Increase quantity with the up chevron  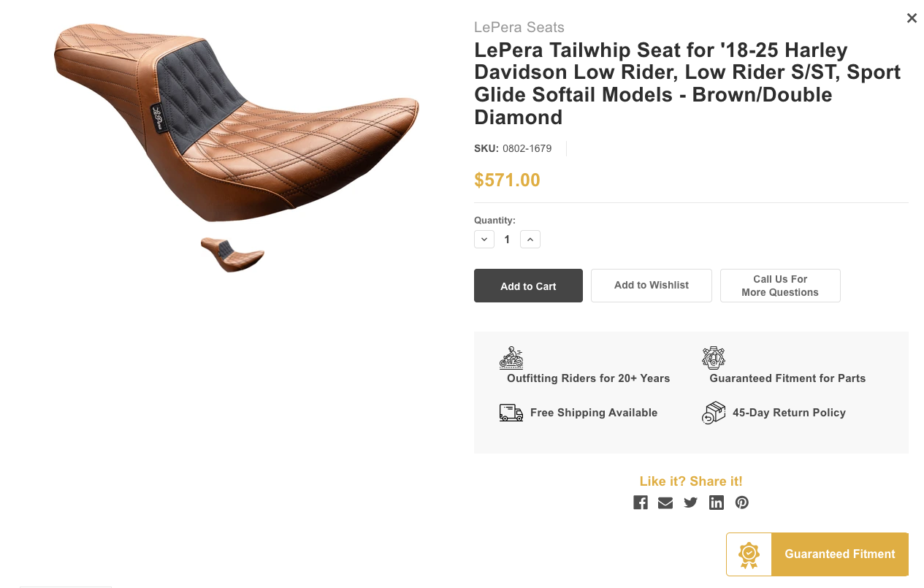tap(530, 240)
